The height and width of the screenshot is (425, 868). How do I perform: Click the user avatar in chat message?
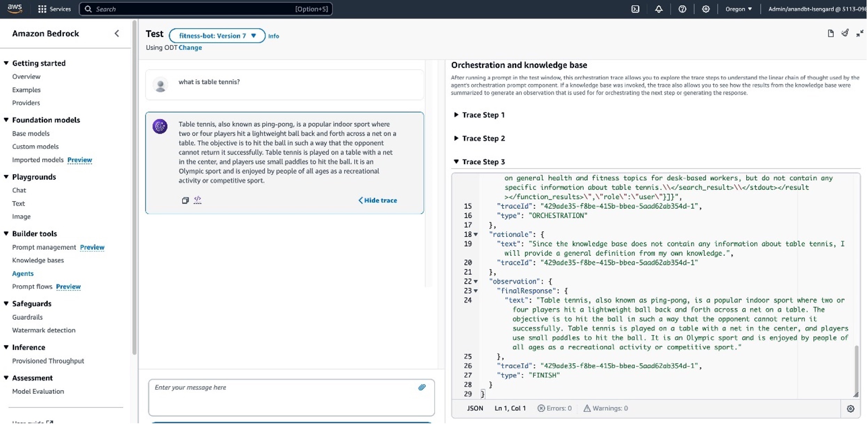tap(161, 85)
